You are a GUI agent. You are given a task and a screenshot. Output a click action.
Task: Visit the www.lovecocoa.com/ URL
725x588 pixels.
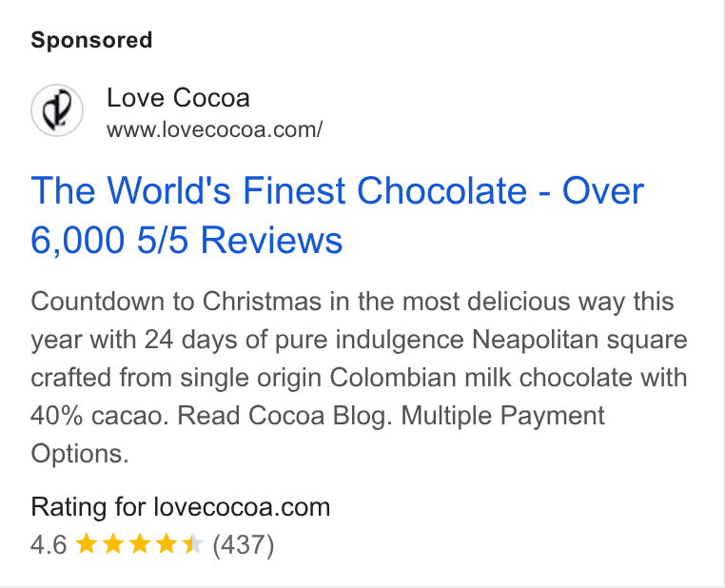(214, 129)
